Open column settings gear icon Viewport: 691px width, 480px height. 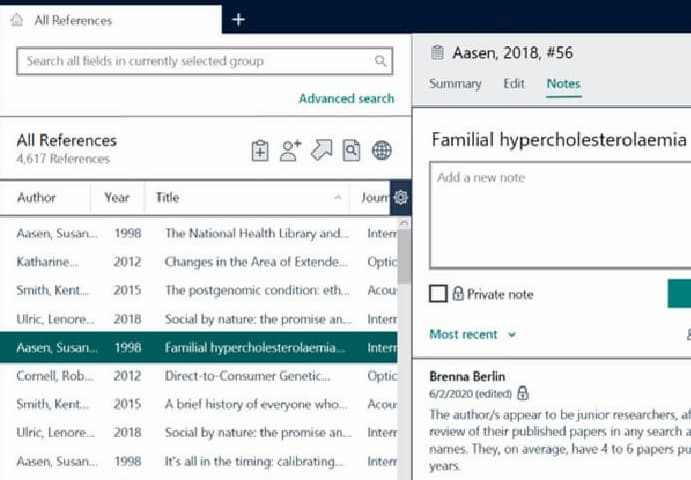tap(401, 197)
